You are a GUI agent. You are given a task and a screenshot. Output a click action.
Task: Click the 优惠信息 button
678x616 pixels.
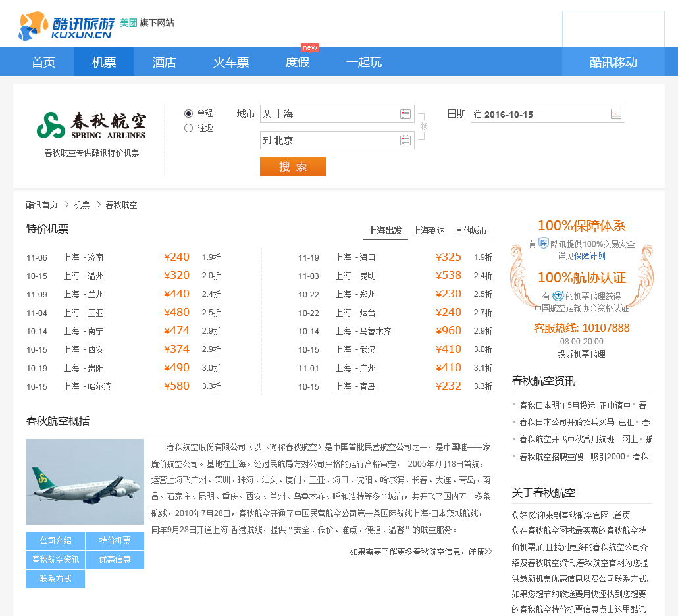click(115, 560)
